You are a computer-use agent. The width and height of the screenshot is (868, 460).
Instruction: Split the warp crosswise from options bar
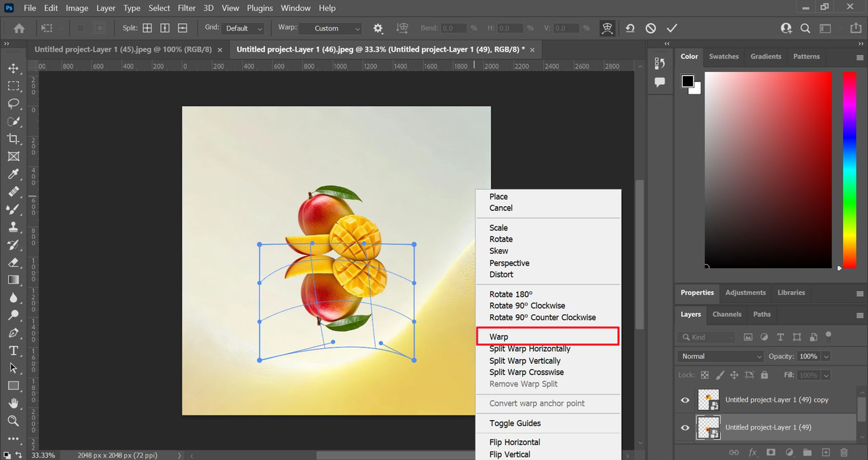point(147,28)
